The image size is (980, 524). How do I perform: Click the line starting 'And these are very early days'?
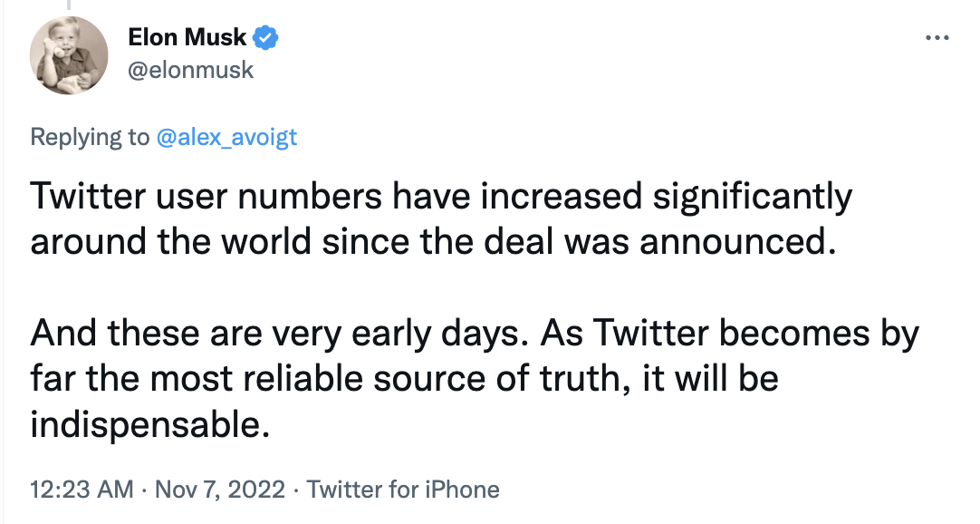coord(475,334)
